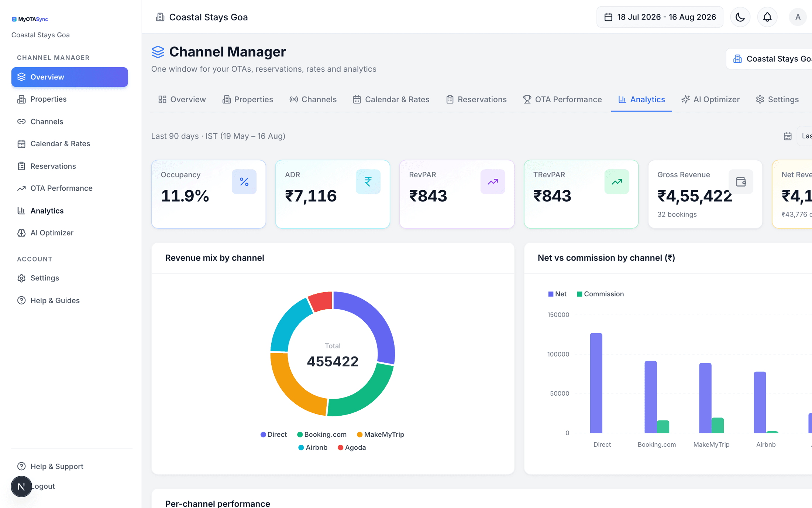812x508 pixels.
Task: Click the trend icon on TRevPAR card
Action: (x=617, y=182)
